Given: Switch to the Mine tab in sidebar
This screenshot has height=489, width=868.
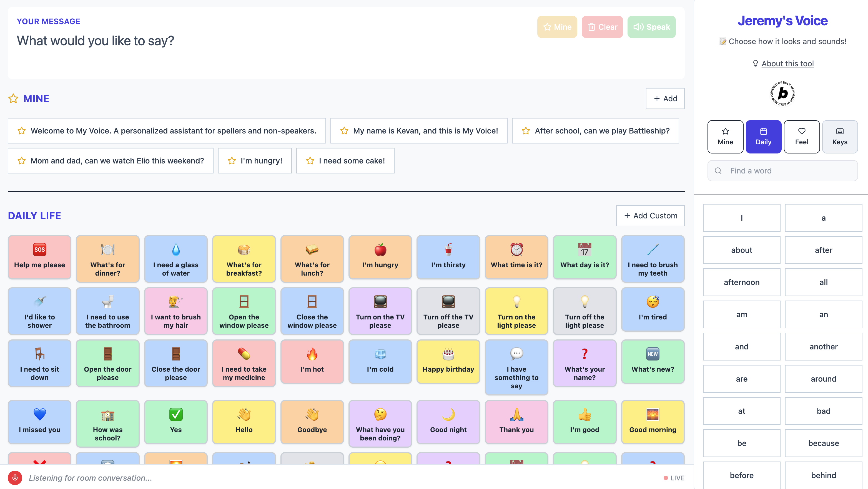Looking at the screenshot, I should (x=725, y=136).
